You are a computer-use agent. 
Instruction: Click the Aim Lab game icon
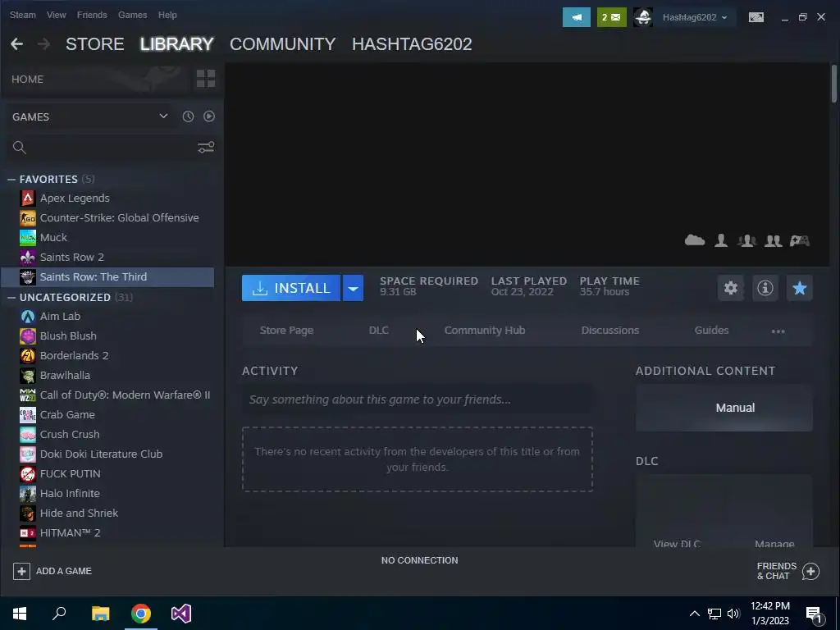point(27,316)
